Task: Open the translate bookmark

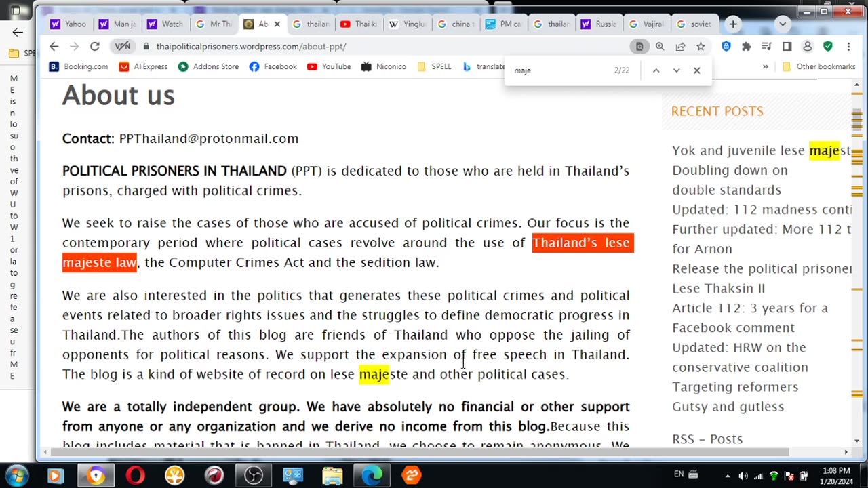Action: [x=483, y=66]
